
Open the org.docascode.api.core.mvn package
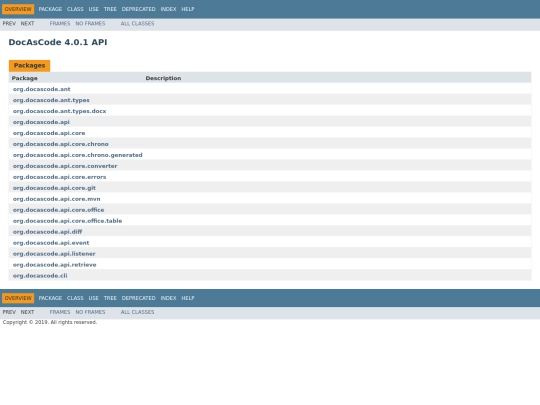pyautogui.click(x=56, y=199)
